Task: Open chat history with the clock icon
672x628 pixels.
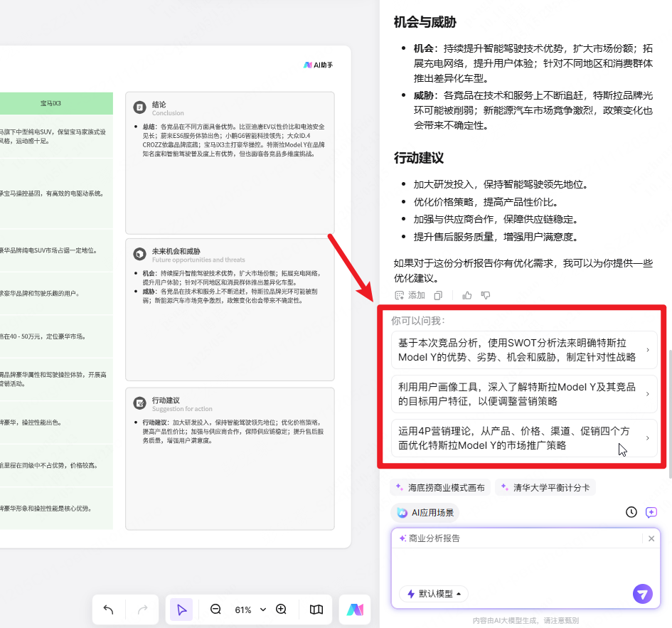Action: point(631,512)
